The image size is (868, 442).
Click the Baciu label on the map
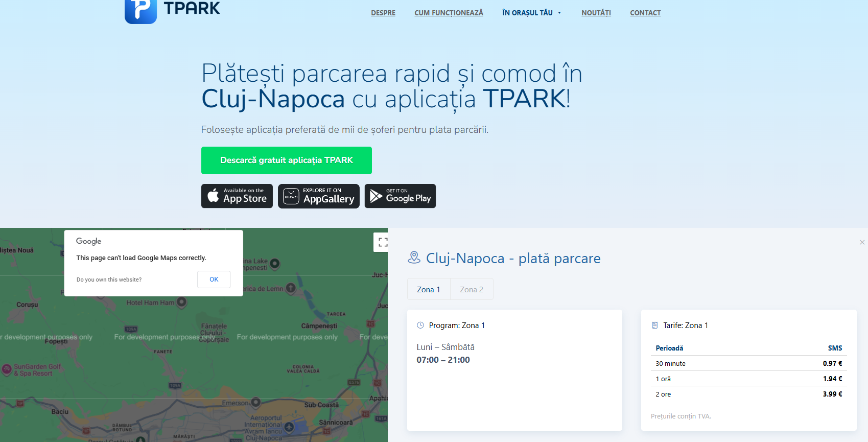60,411
